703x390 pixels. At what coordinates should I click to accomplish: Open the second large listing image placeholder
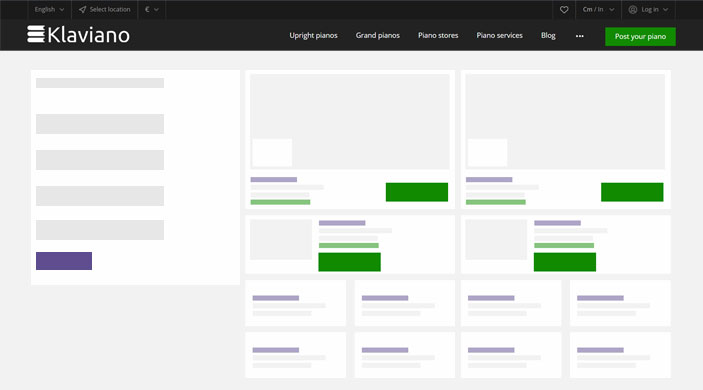point(565,121)
